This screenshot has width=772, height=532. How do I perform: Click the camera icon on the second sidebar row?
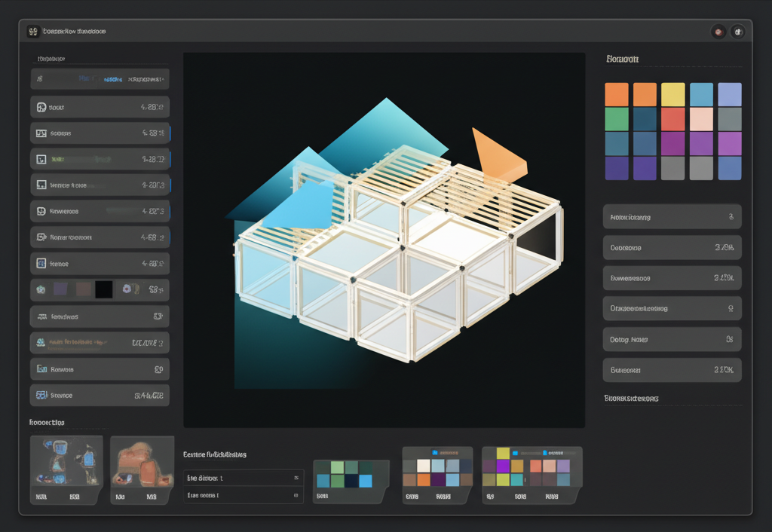41,133
